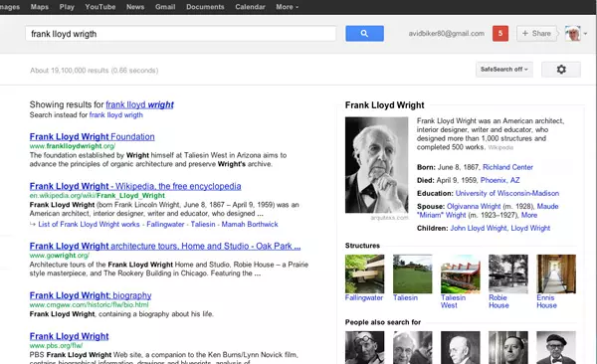Click the avidbiker80@gmail.com account email
The image size is (597, 364).
click(x=446, y=34)
